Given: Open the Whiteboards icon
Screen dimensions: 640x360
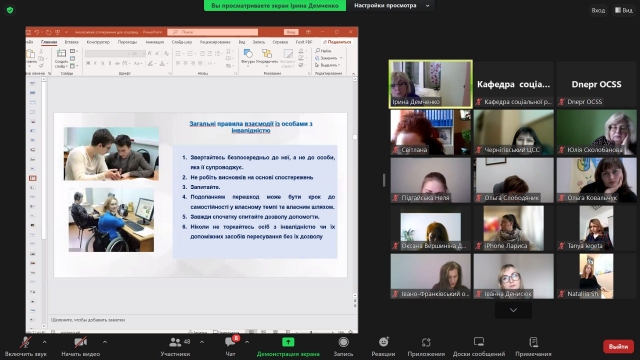Looking at the screenshot, I should pos(479,342).
